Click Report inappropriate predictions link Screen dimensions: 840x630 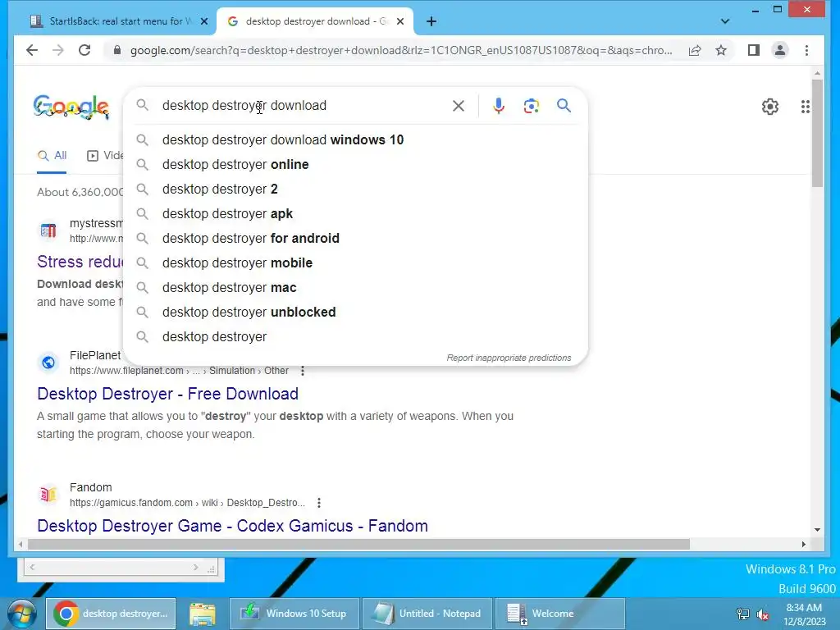point(509,358)
